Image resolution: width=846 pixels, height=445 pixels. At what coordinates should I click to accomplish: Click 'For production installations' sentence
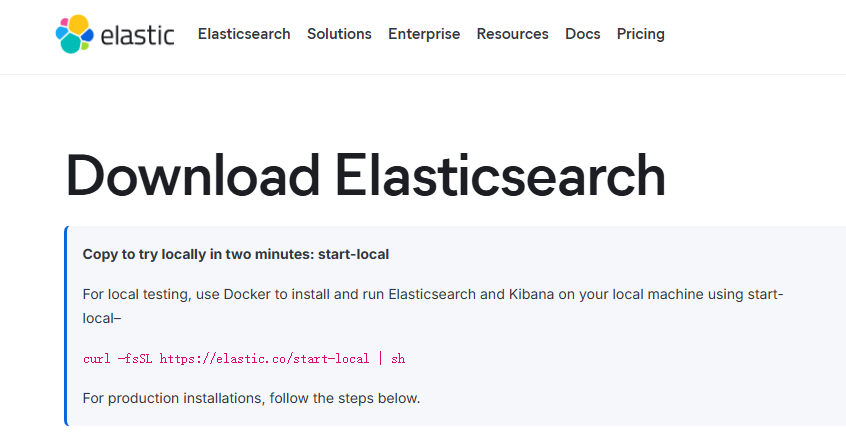pos(251,398)
